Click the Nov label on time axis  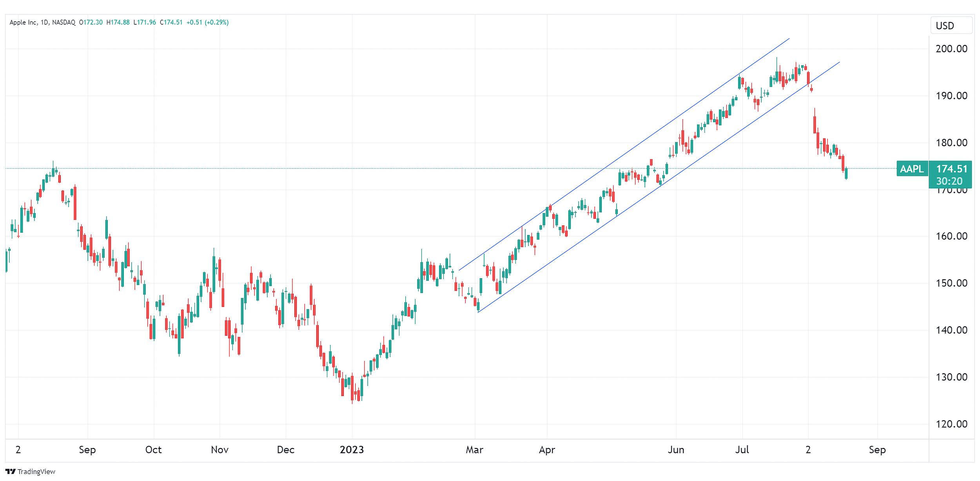pyautogui.click(x=220, y=450)
